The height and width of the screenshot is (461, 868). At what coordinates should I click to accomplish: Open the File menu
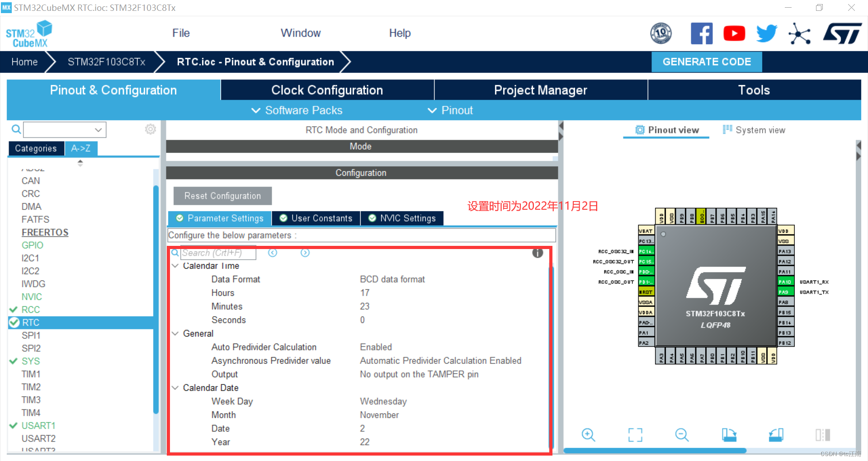point(181,33)
